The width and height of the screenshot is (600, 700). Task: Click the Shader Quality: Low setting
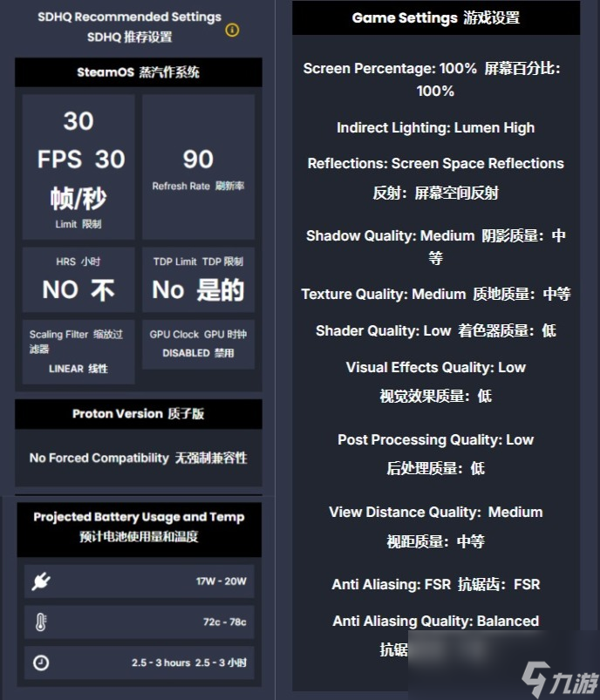pos(435,330)
